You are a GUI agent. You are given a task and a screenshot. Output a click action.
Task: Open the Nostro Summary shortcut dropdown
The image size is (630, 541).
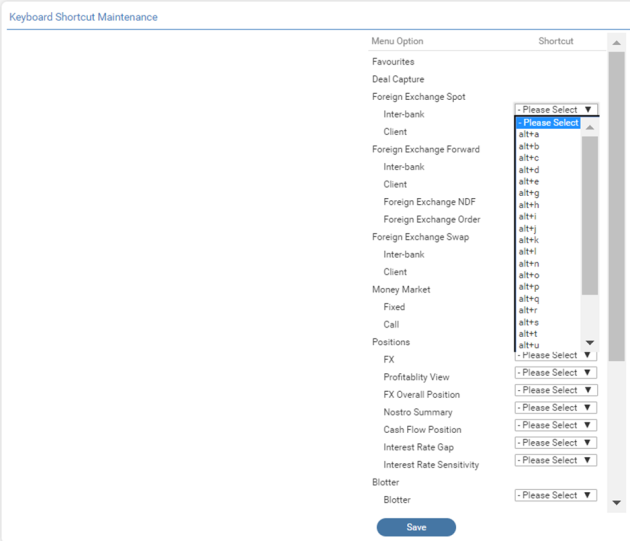click(x=556, y=408)
